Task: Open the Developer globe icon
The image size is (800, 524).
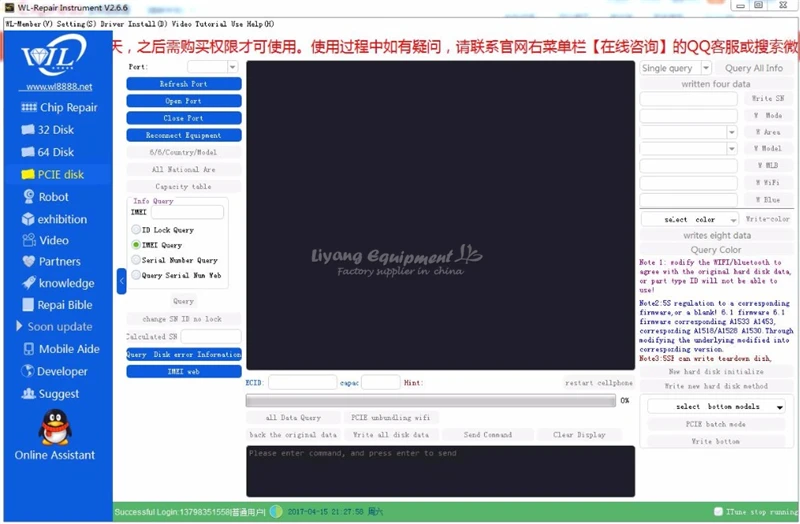Action: [x=28, y=371]
